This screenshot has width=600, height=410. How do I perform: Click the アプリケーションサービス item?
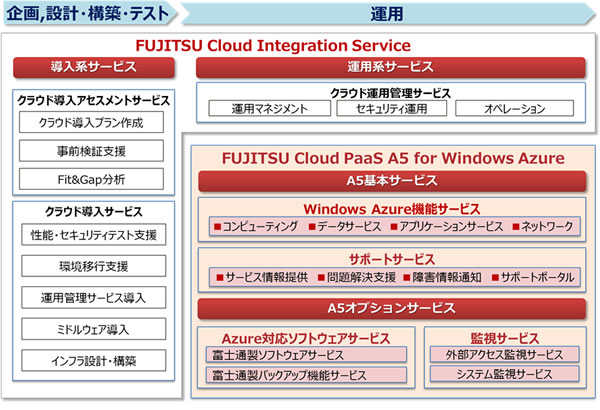click(447, 226)
